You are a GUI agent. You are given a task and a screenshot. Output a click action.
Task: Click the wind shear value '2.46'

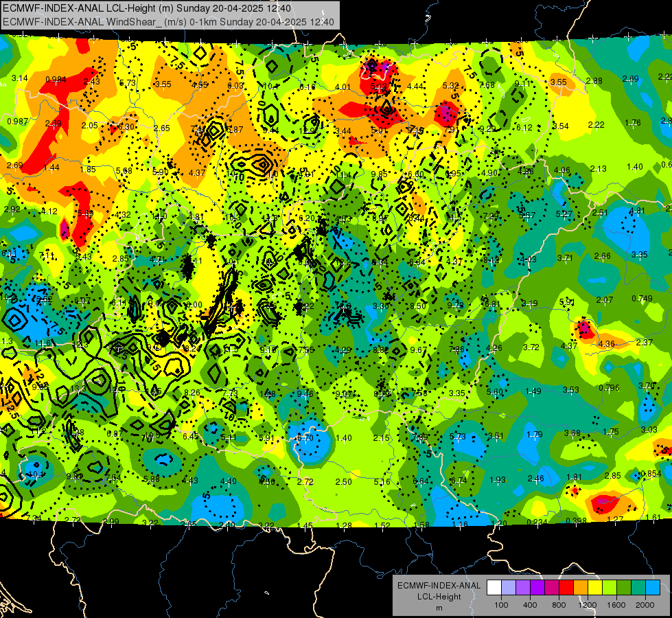[535, 479]
